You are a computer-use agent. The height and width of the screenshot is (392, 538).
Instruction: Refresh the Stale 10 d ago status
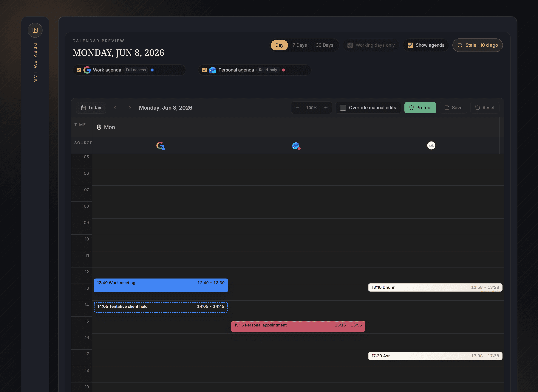(477, 45)
